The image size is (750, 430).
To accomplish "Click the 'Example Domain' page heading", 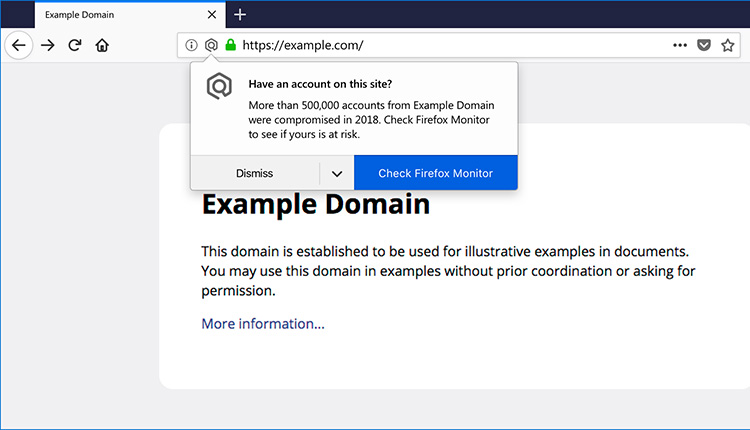I will (x=316, y=204).
